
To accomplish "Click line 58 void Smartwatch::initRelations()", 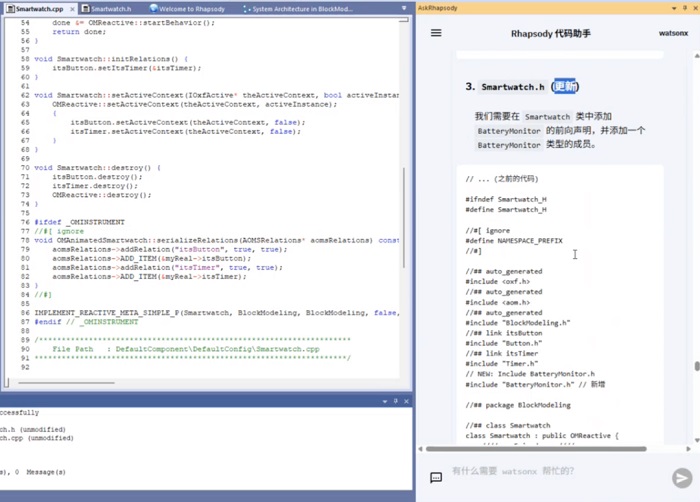I will pyautogui.click(x=111, y=59).
